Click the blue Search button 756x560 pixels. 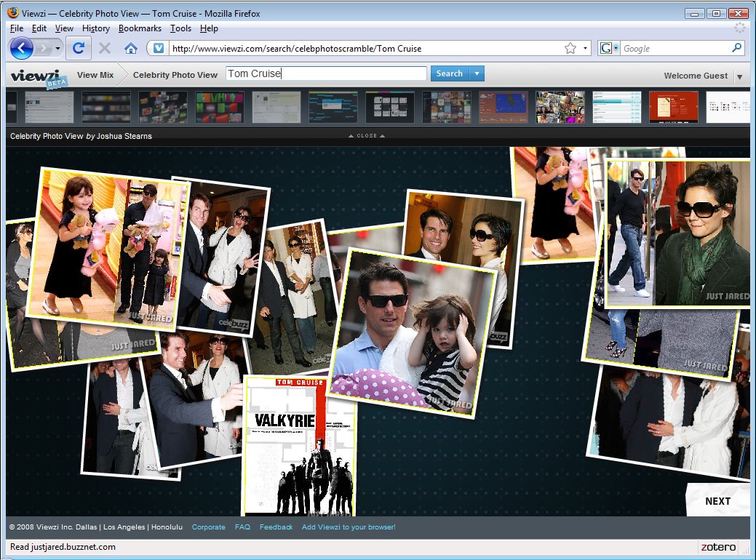click(450, 73)
